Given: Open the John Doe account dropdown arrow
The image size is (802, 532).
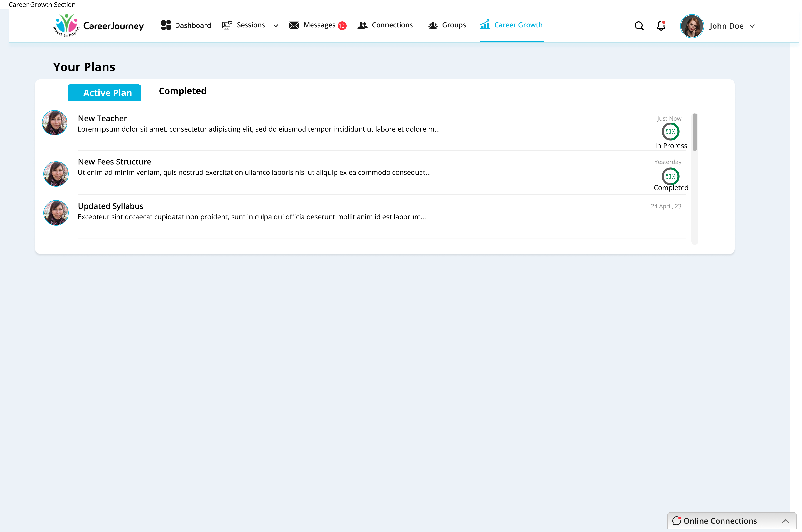Looking at the screenshot, I should click(752, 26).
